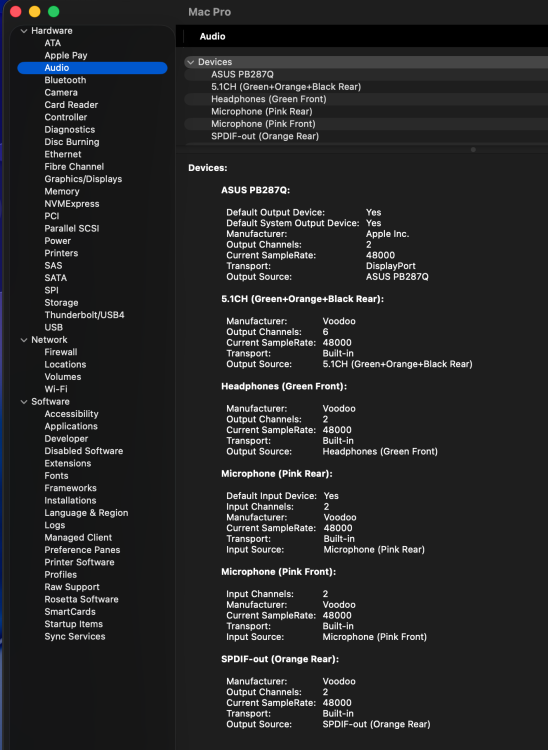Collapse the Devices list disclosure arrow
Image resolution: width=548 pixels, height=750 pixels.
191,62
